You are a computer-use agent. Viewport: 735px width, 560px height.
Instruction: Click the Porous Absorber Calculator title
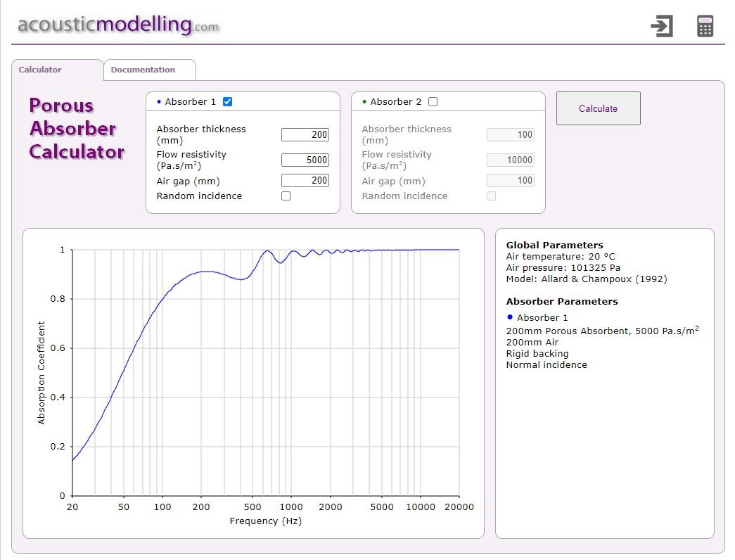click(76, 129)
